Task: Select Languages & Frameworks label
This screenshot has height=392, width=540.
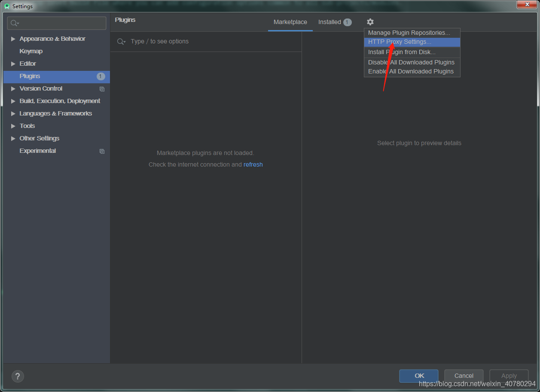Action: 56,113
